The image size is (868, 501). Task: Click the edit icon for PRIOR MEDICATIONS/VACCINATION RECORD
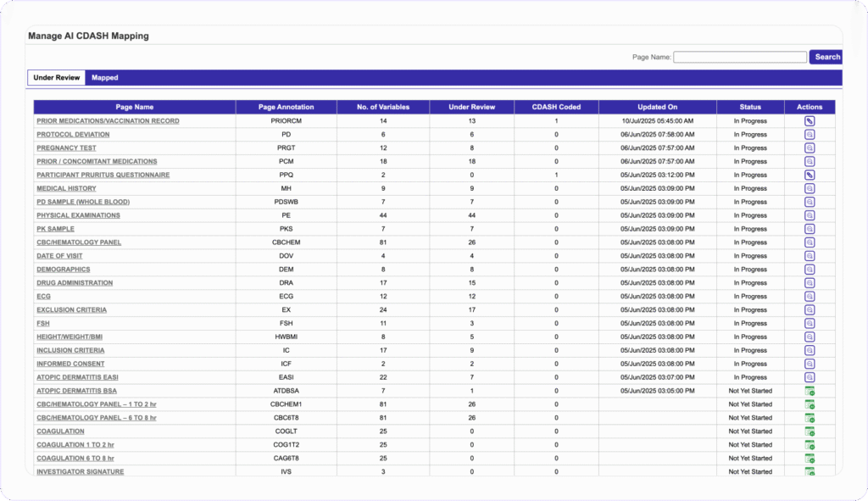coord(809,120)
